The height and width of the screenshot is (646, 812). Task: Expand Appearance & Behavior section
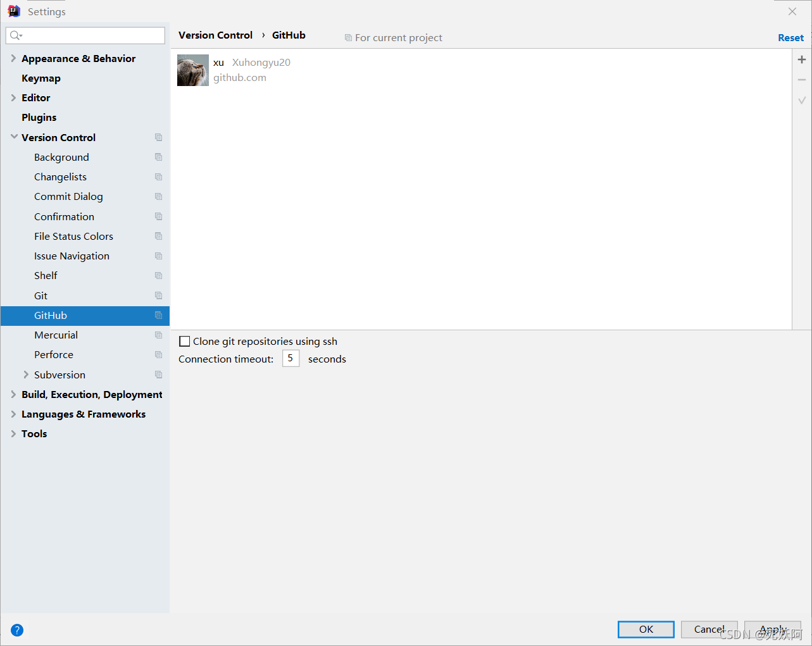(13, 58)
